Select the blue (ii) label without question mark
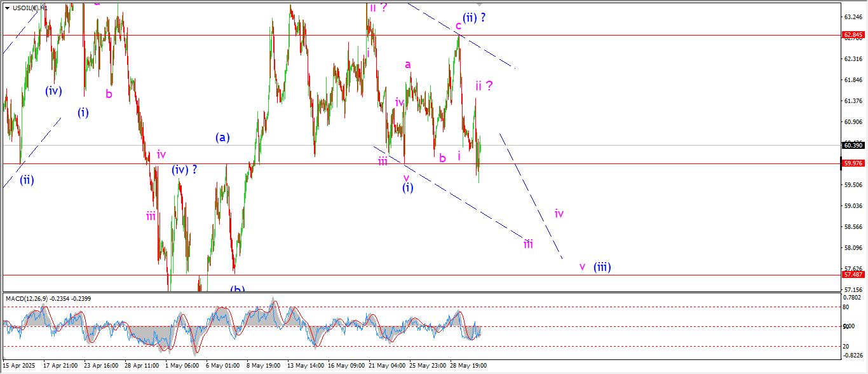 tap(27, 180)
